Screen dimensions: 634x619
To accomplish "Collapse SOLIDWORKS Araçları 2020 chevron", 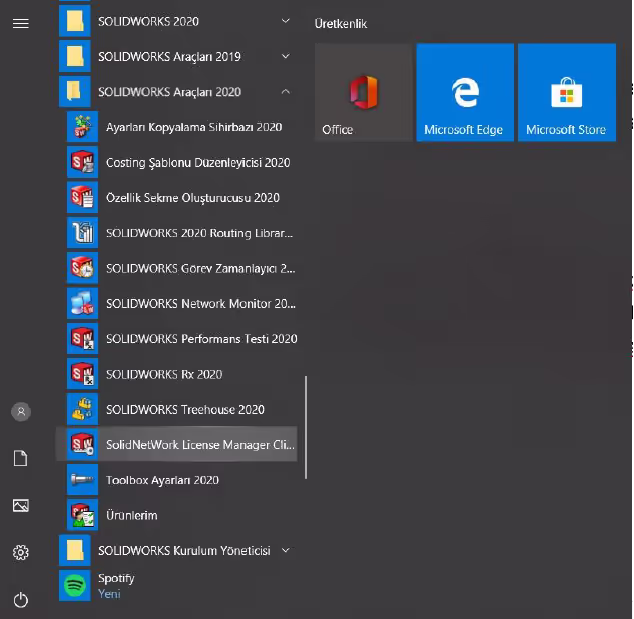I will [285, 91].
